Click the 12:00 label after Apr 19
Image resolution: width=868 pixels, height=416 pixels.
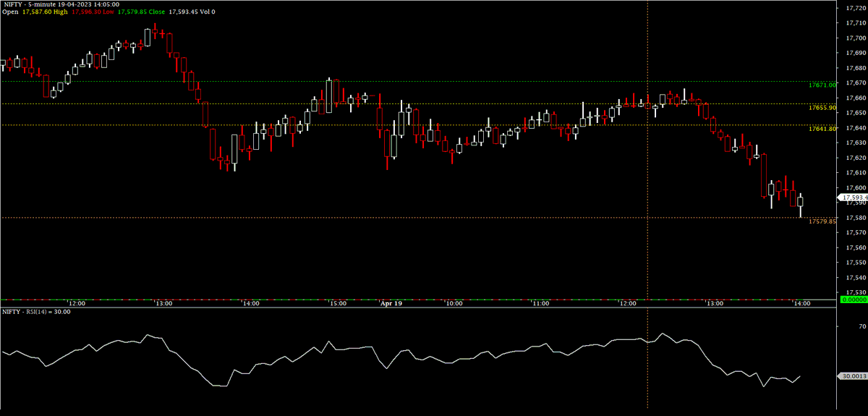pyautogui.click(x=628, y=304)
